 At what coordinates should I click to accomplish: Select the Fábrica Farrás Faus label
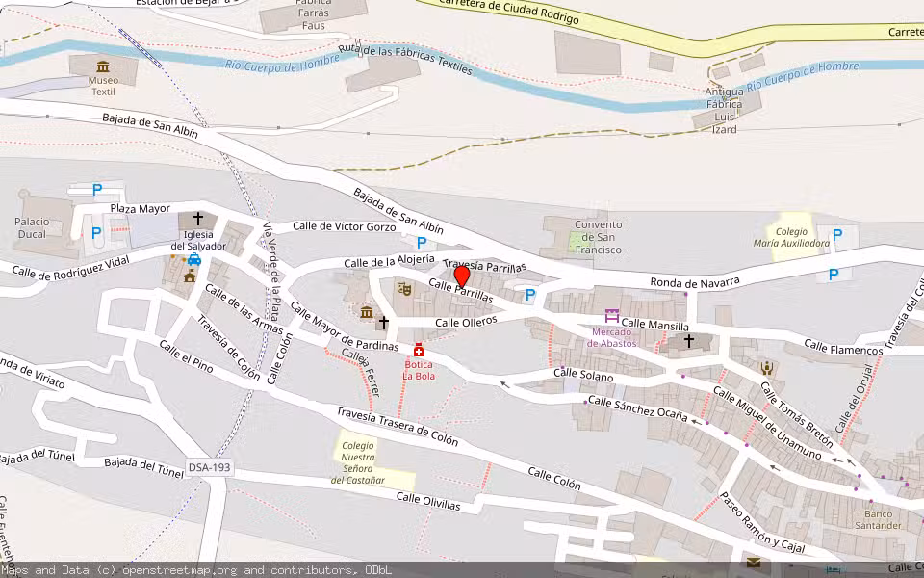point(313,14)
